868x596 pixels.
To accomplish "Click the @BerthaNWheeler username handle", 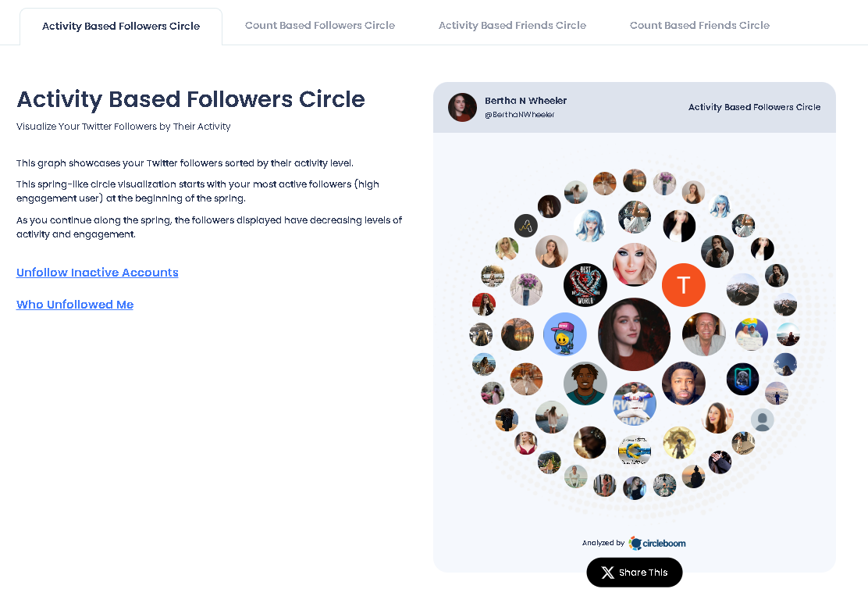I will (519, 113).
